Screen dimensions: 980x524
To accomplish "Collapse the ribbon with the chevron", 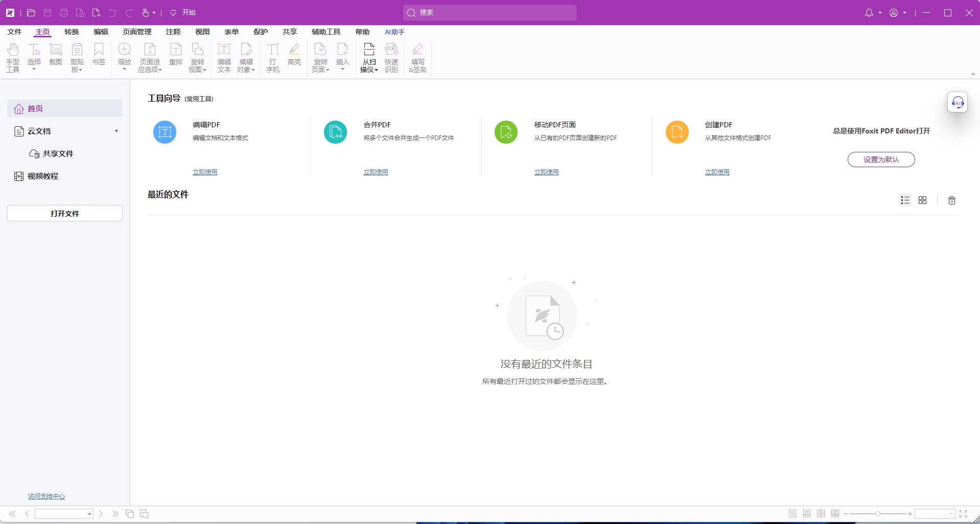I will tap(973, 74).
